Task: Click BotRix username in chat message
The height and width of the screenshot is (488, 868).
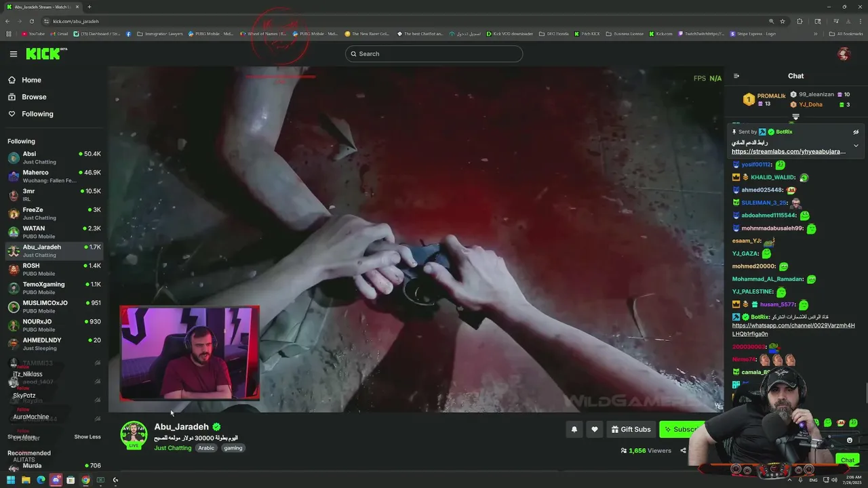Action: (x=760, y=317)
